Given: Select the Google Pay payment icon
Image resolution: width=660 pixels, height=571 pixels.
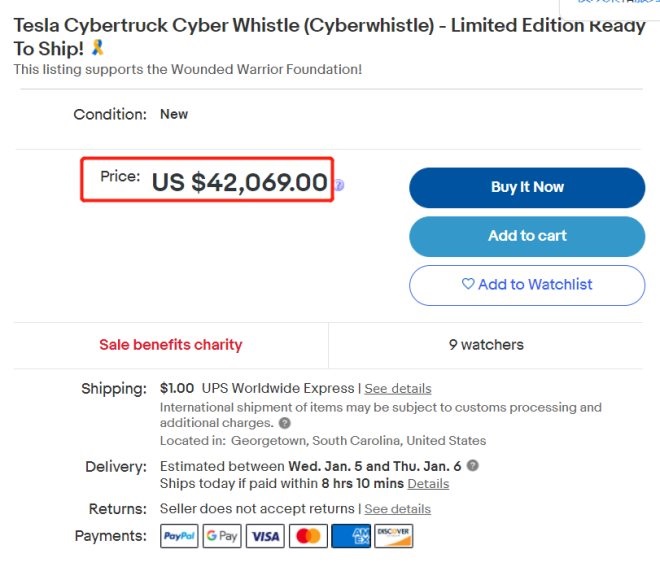Looking at the screenshot, I should point(222,537).
